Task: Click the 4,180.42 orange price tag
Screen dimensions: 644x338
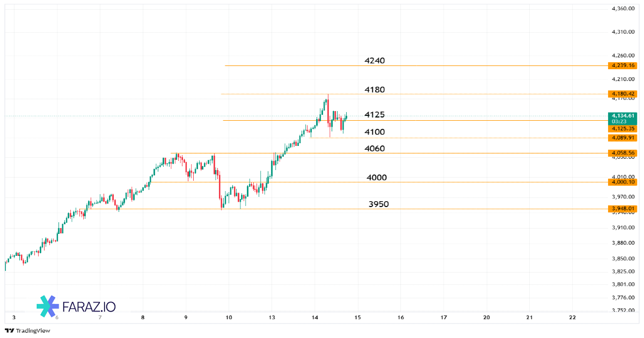Action: [623, 94]
